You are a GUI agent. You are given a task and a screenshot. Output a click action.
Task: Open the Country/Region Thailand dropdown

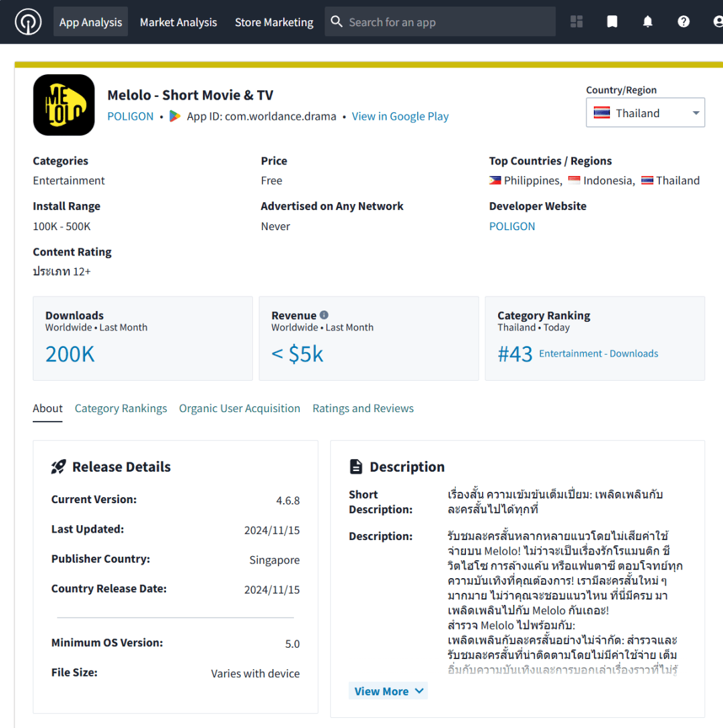(x=645, y=112)
